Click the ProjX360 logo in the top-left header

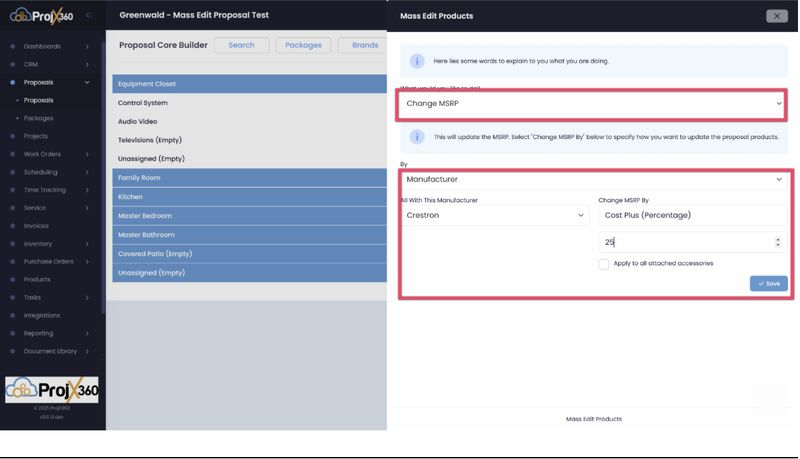click(42, 15)
